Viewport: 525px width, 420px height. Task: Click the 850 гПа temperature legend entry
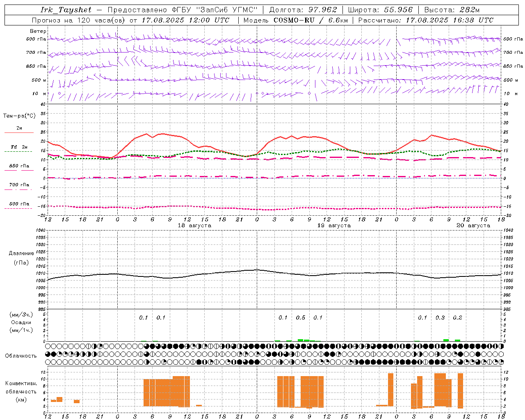(19, 166)
